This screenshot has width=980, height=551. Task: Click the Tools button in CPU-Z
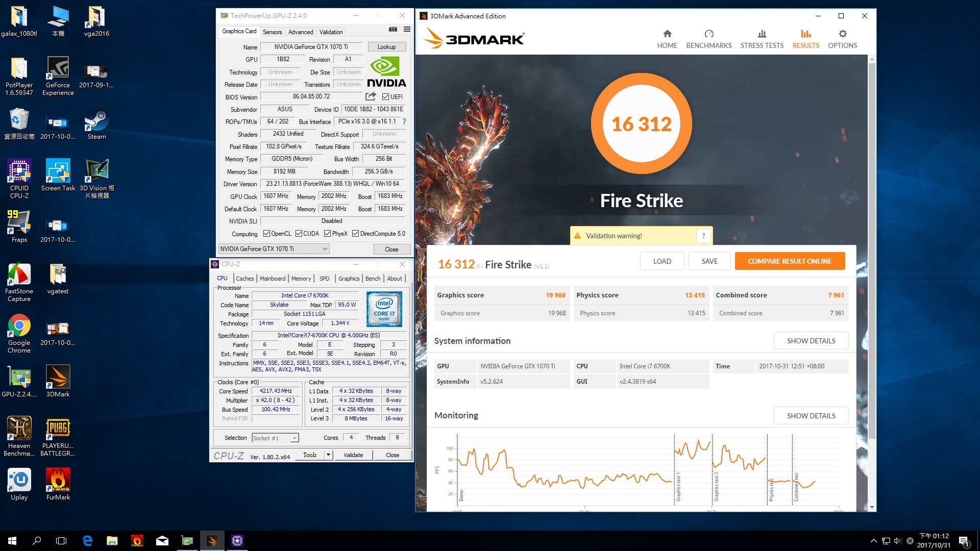coord(310,455)
